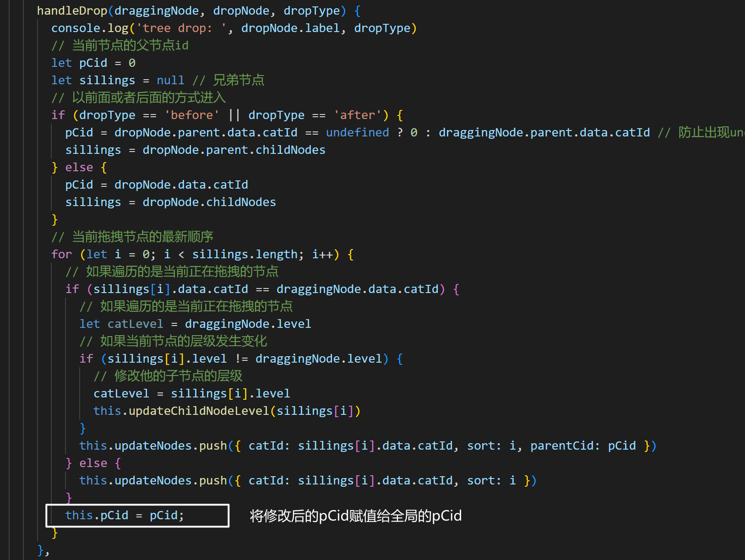The width and height of the screenshot is (745, 560).
Task: Click the comment '当前节点的父节点id'
Action: (120, 45)
